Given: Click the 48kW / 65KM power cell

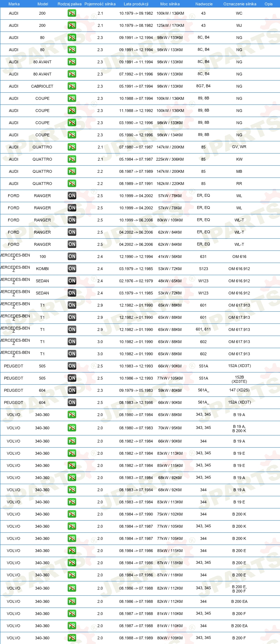Looking at the screenshot, I should point(170,281).
